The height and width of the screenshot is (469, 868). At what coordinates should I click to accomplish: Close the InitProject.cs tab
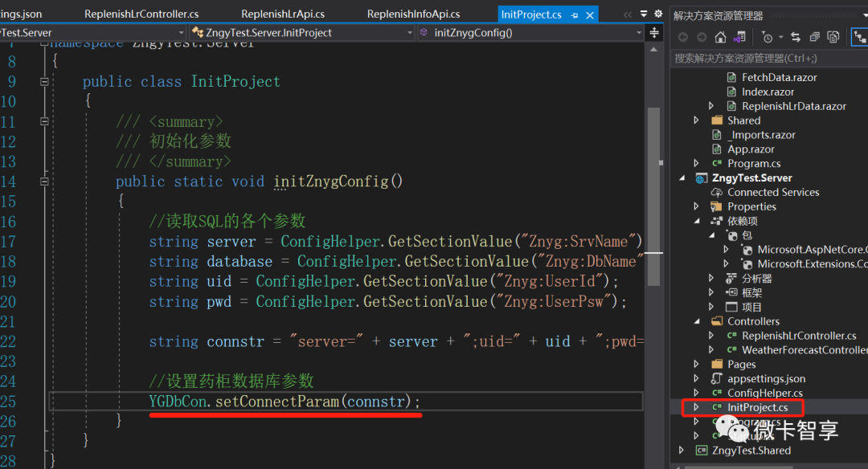click(590, 15)
